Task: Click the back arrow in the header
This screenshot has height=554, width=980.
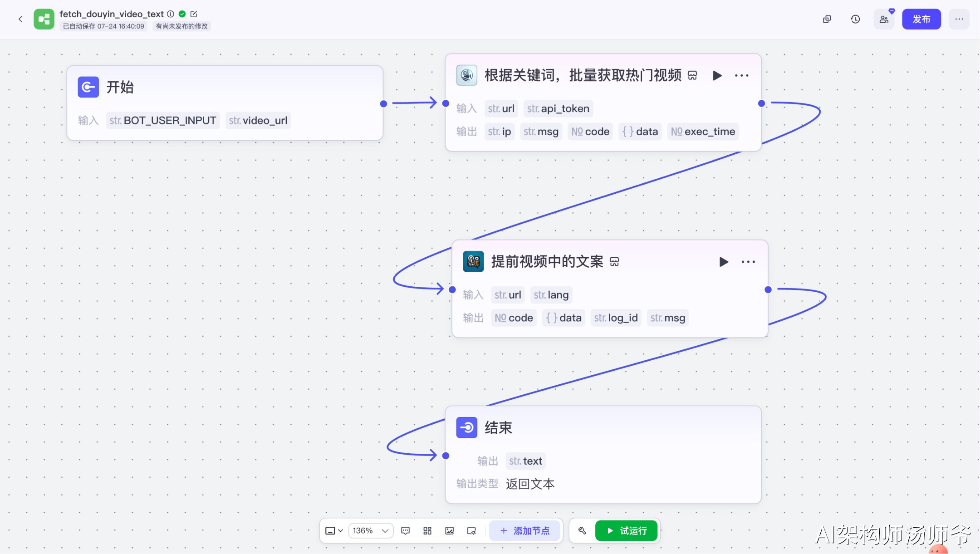Action: click(20, 19)
